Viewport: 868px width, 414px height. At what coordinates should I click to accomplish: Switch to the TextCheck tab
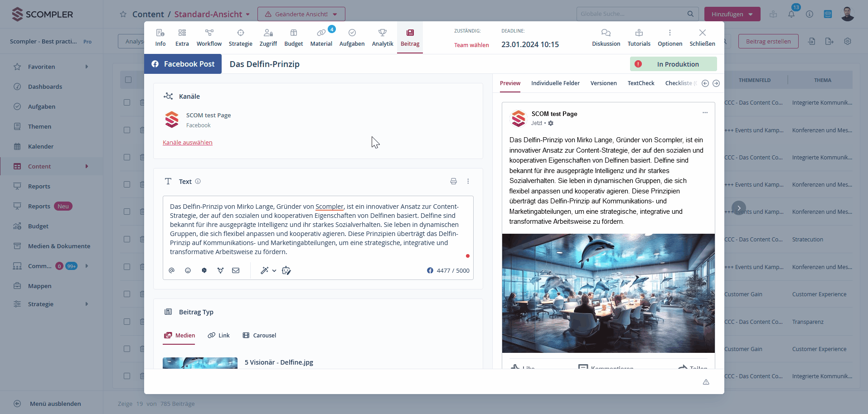[640, 83]
